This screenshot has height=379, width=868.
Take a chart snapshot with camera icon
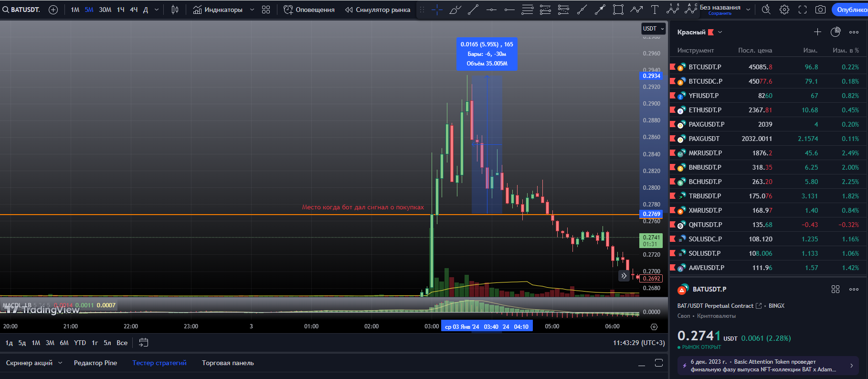820,10
